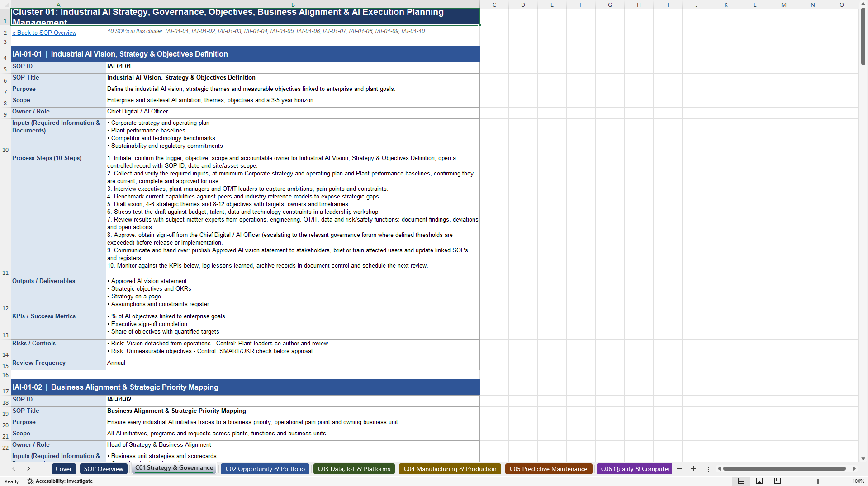This screenshot has width=868, height=486.
Task: Select the IAI-01-01 section header cell
Action: click(x=245, y=54)
